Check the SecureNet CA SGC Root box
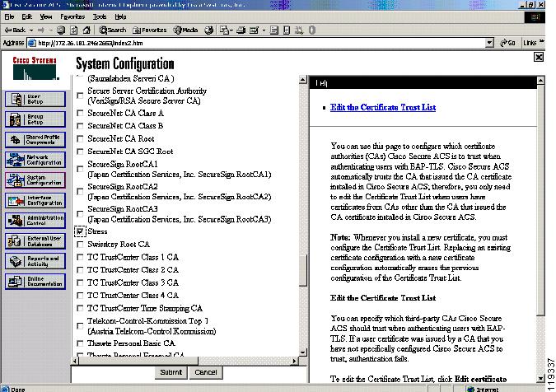556x392 pixels. pos(80,152)
